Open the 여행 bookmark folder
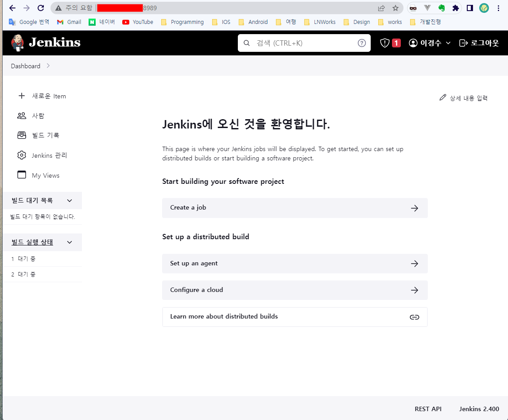The image size is (508, 420). (286, 22)
